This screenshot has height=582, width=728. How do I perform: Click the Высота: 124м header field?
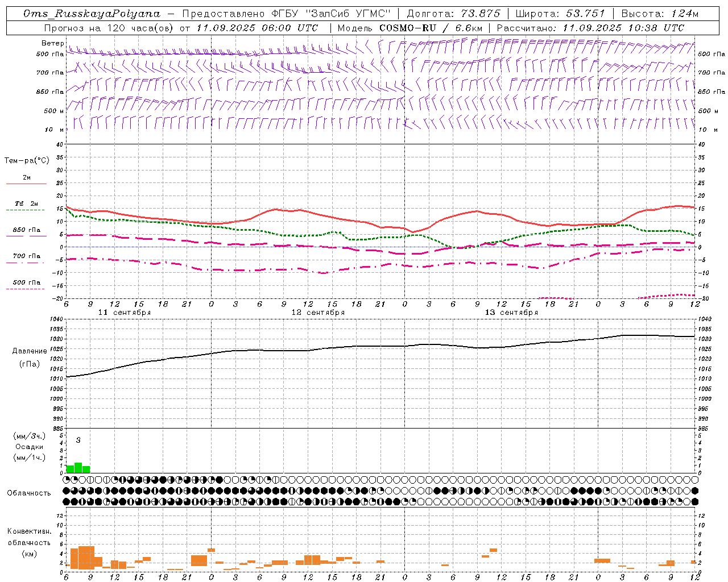659,14
